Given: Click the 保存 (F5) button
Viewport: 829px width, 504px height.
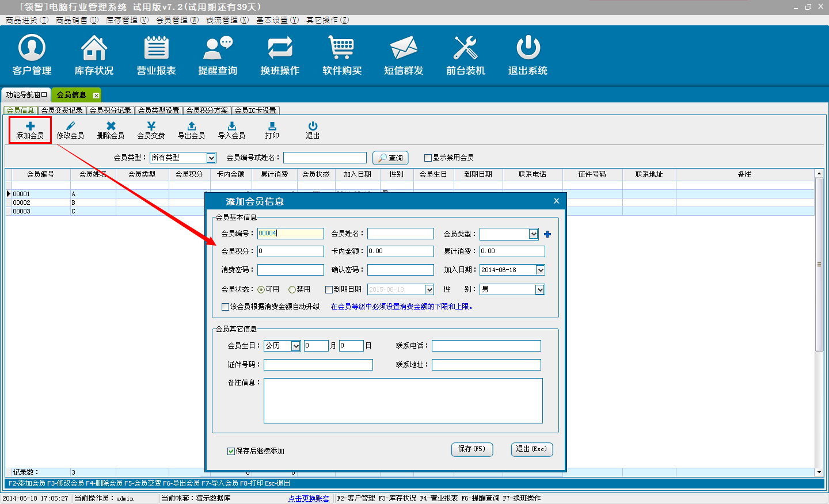Looking at the screenshot, I should (x=471, y=449).
